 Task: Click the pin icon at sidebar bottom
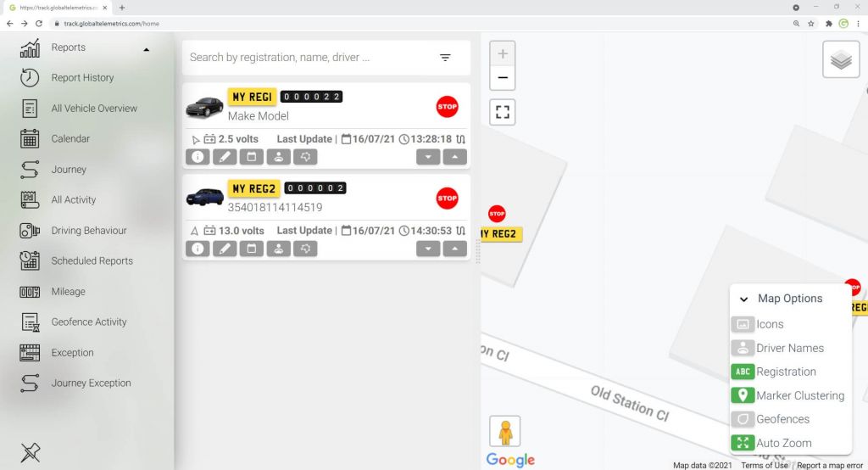pos(30,452)
